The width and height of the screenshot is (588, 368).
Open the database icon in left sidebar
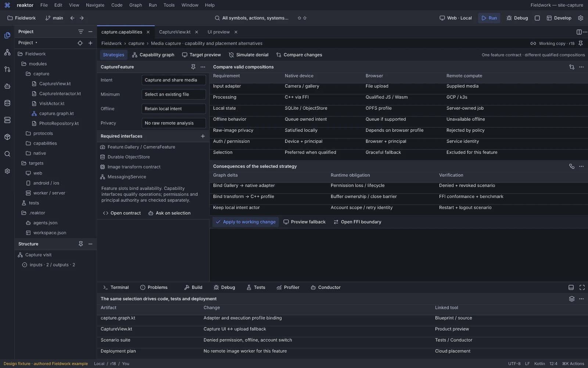point(7,103)
